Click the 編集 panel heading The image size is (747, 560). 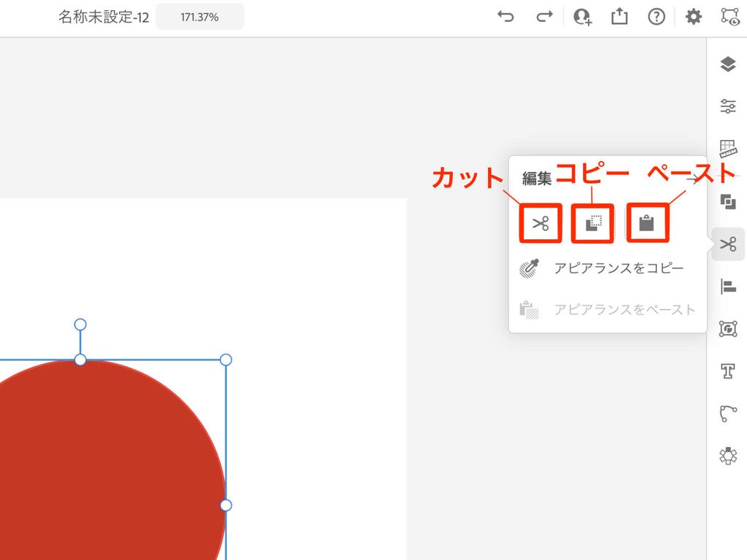tap(536, 179)
